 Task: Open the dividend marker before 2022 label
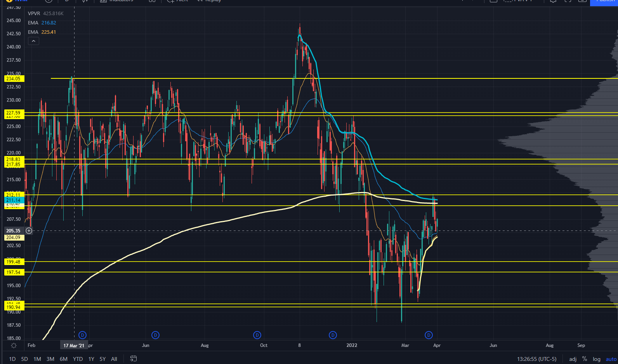pos(333,335)
